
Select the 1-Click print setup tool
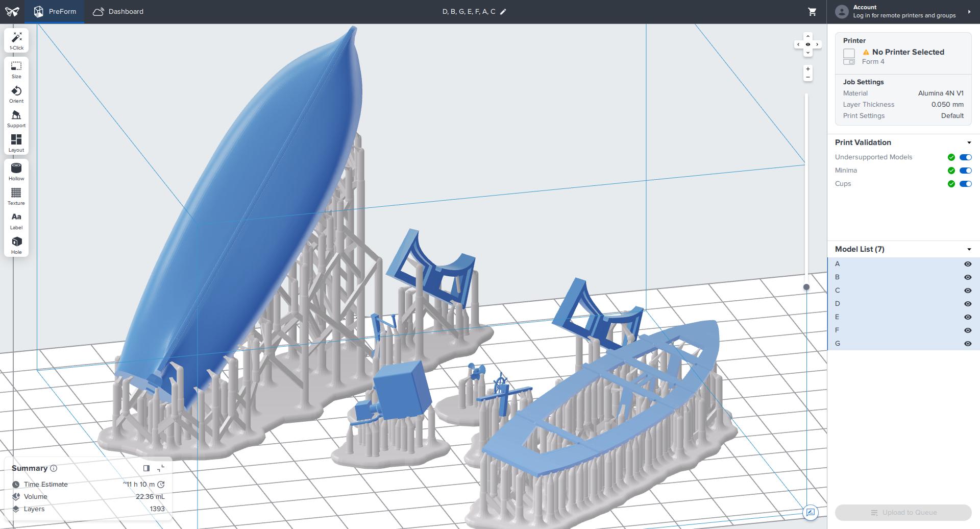pyautogui.click(x=16, y=41)
